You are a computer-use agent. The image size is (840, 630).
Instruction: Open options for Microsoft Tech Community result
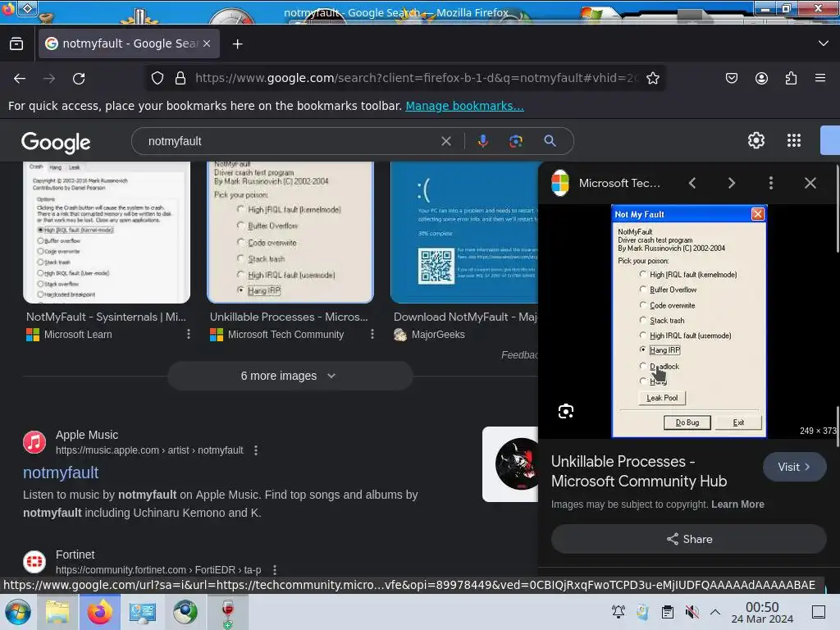point(372,335)
